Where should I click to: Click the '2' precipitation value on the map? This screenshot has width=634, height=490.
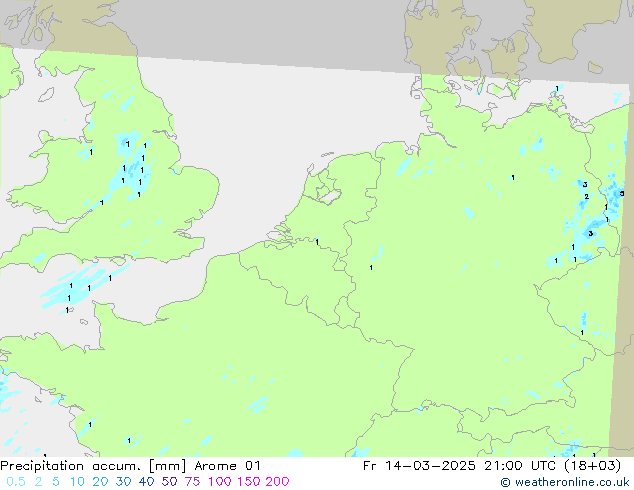[586, 196]
